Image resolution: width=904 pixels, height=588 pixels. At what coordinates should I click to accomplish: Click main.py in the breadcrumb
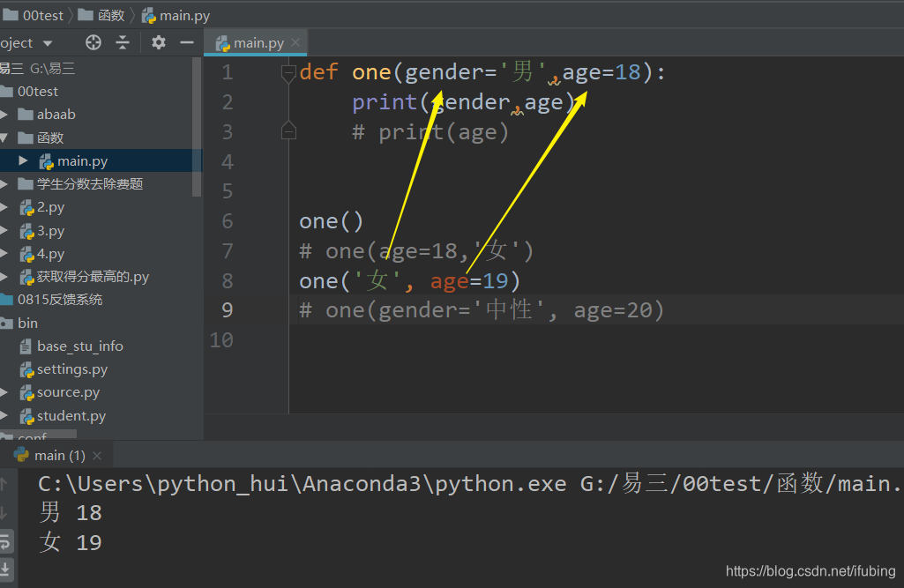point(176,16)
